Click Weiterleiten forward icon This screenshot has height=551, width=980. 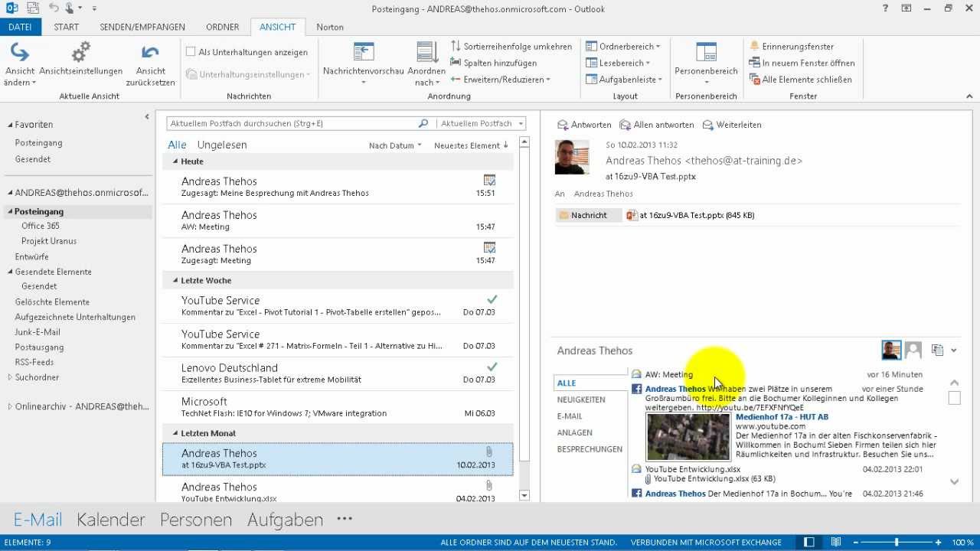tap(708, 125)
